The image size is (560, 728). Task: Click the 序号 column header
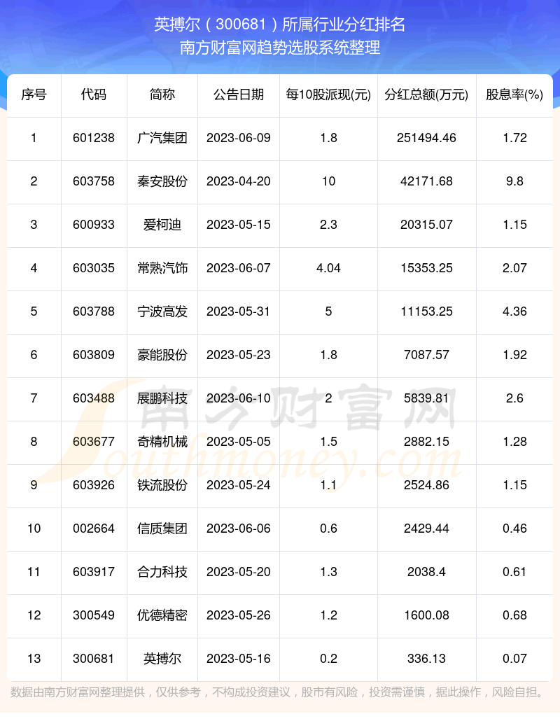click(x=34, y=94)
